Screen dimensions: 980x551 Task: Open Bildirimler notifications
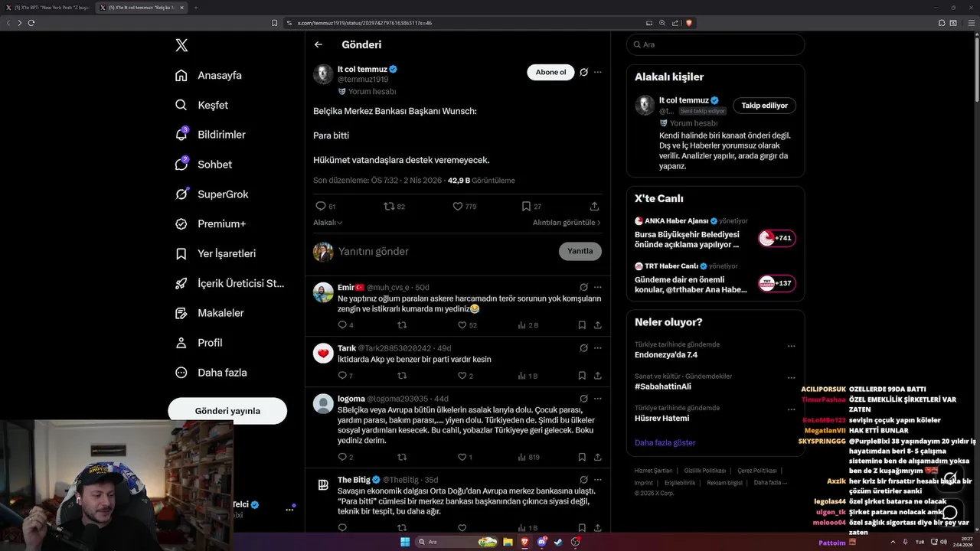(210, 135)
